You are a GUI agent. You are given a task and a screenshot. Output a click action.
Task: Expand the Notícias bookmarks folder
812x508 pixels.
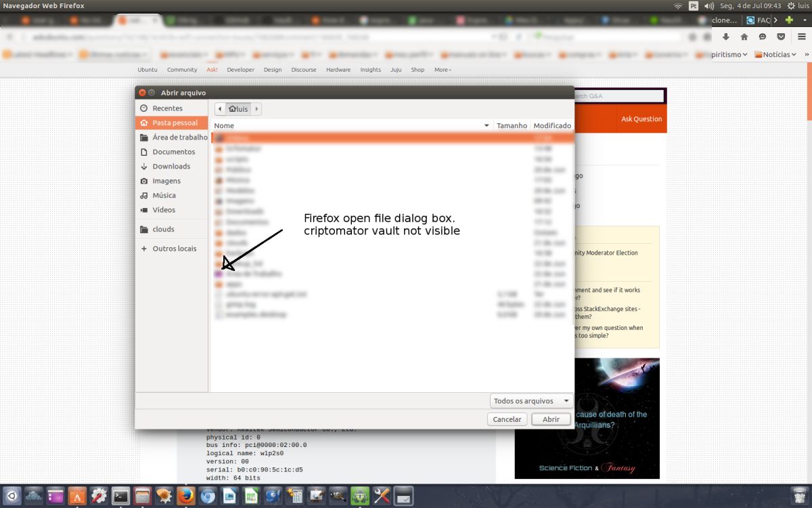pyautogui.click(x=776, y=54)
